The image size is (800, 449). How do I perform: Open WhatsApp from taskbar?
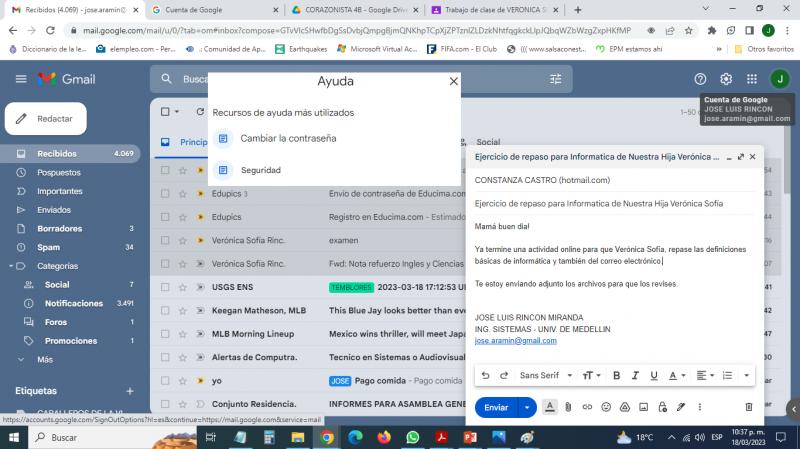pyautogui.click(x=413, y=437)
